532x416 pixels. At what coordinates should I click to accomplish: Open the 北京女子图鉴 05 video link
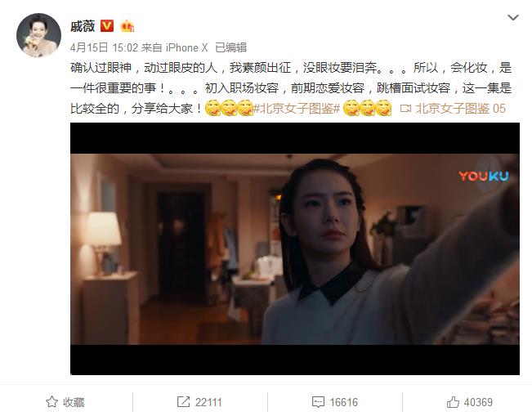click(x=460, y=109)
